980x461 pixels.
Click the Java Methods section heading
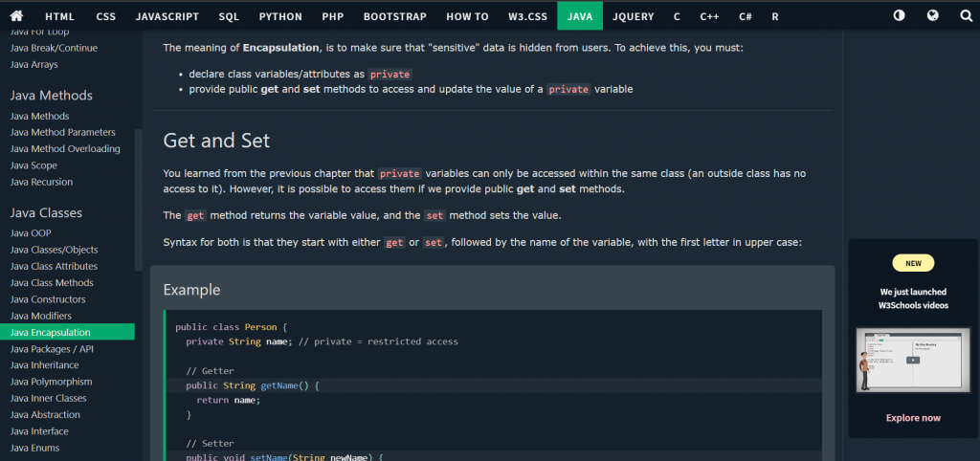coord(52,96)
